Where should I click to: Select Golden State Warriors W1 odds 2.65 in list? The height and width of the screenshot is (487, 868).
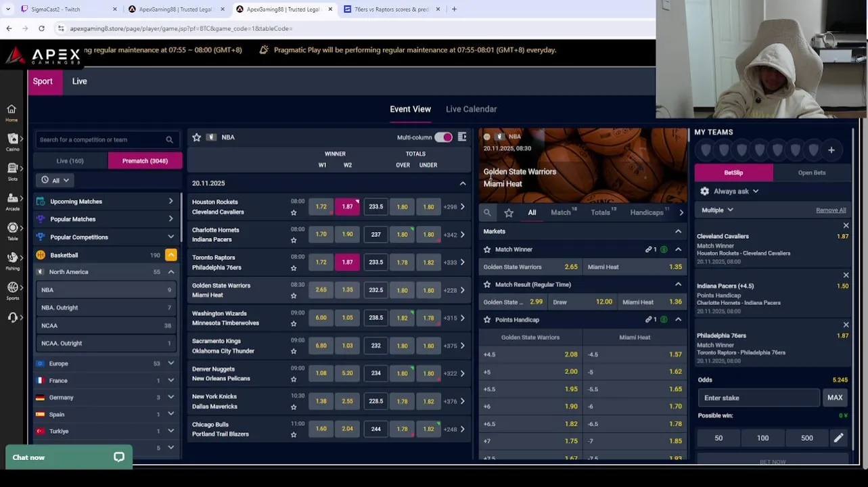[321, 290]
